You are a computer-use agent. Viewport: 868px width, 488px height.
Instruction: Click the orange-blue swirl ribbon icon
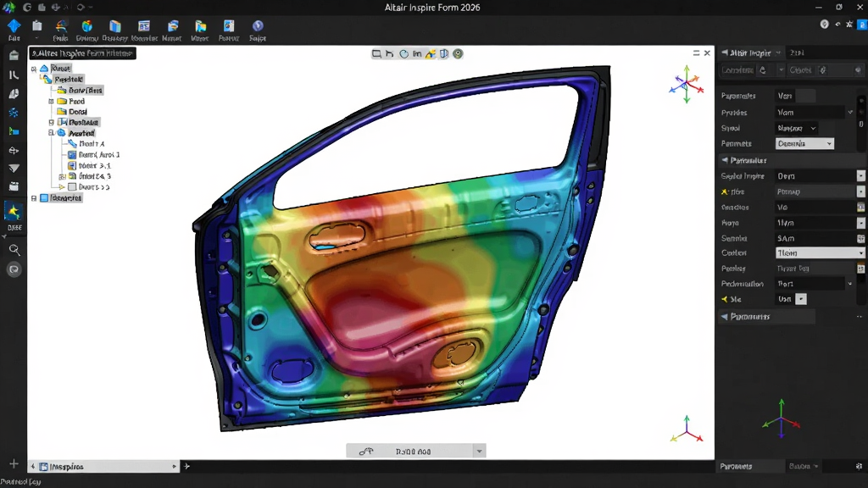click(61, 25)
